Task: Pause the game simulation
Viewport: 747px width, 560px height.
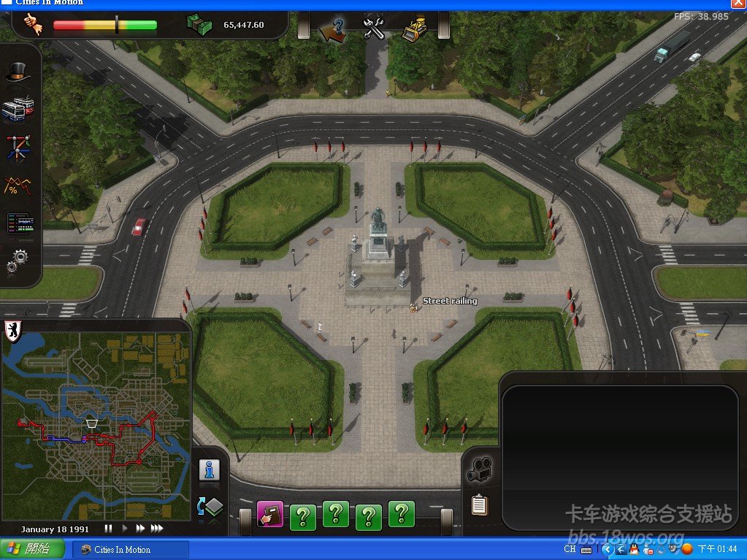Action: pyautogui.click(x=108, y=529)
